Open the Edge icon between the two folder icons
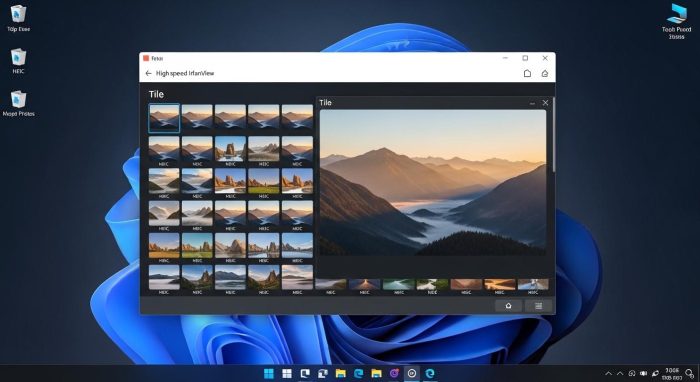Image resolution: width=700 pixels, height=382 pixels. pyautogui.click(x=358, y=373)
